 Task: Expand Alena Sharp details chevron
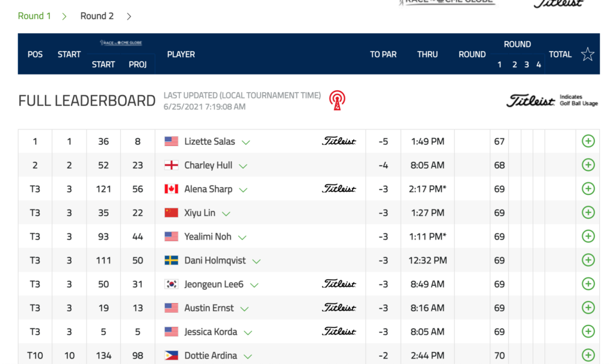[x=243, y=190]
